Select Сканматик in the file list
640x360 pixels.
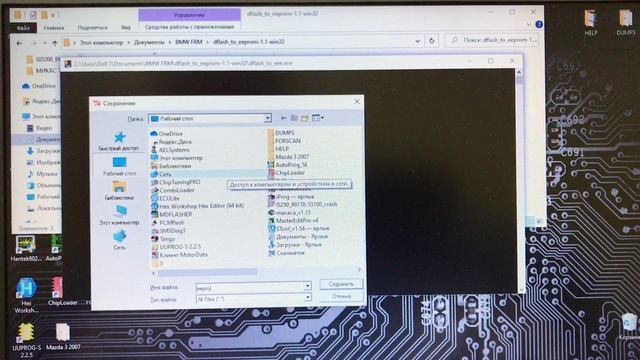point(286,253)
